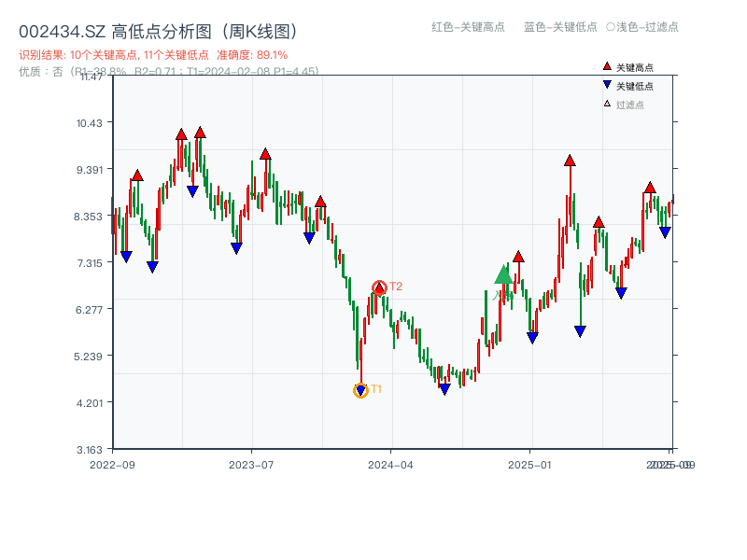
Task: Click the 6.277 y-axis price label
Action: (x=89, y=310)
